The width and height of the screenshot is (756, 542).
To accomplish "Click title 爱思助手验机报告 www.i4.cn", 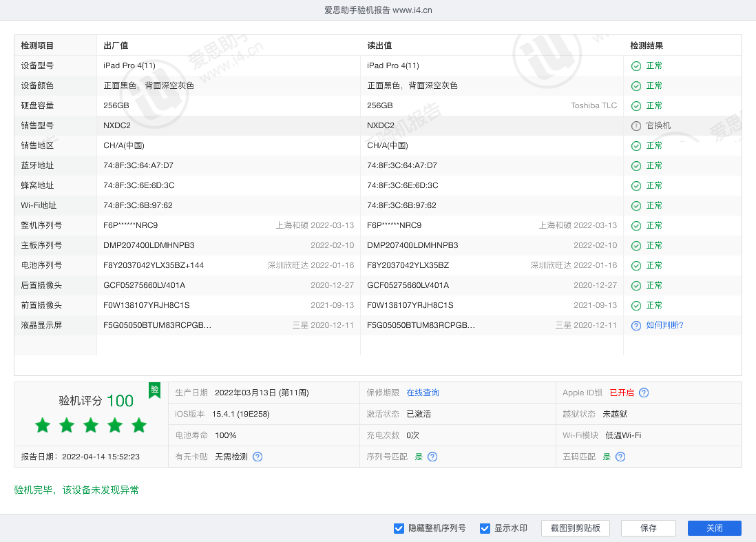I will pos(378,10).
